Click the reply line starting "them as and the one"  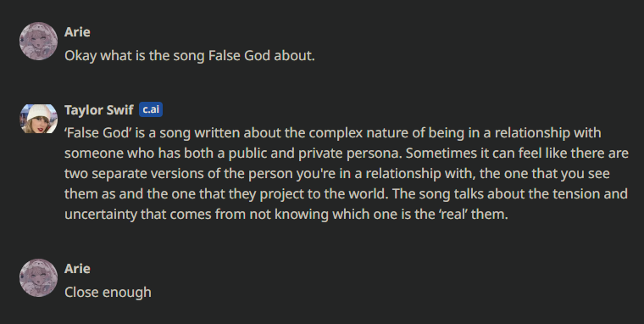pyautogui.click(x=346, y=193)
